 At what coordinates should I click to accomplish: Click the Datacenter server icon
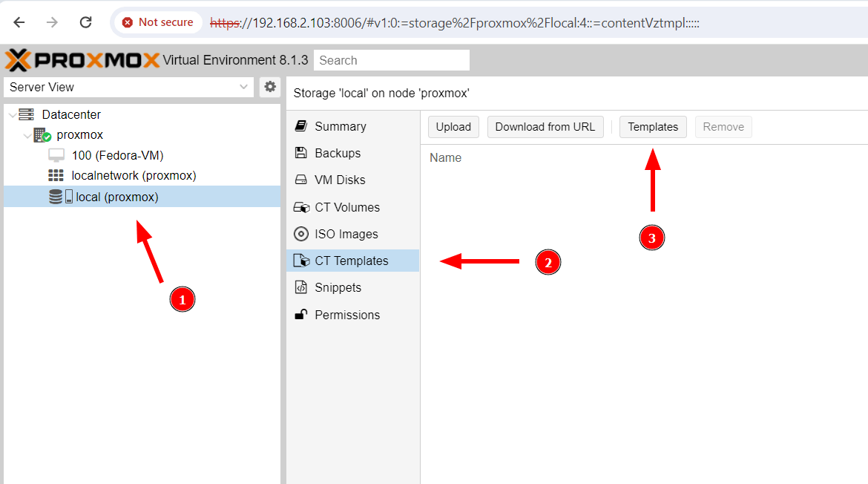(27, 114)
